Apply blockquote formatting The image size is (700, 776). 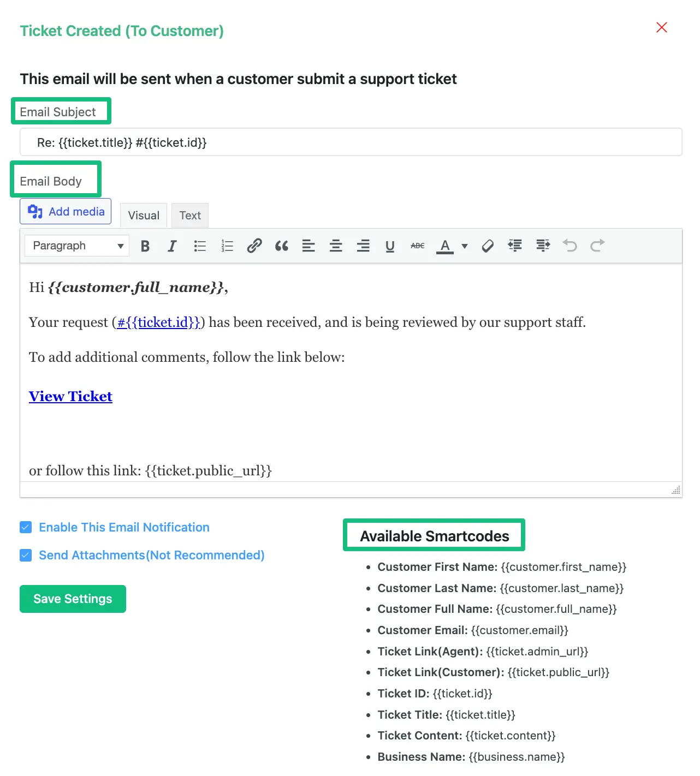(x=282, y=246)
